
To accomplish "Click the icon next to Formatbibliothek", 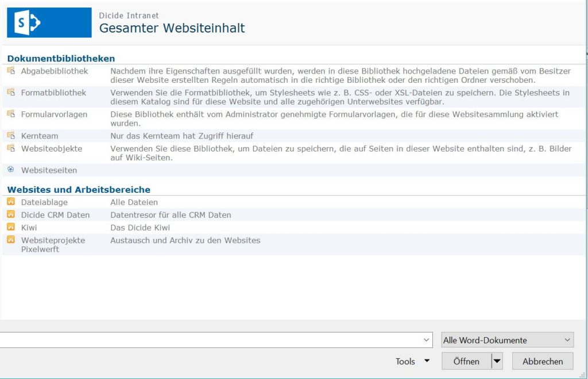I will point(11,92).
